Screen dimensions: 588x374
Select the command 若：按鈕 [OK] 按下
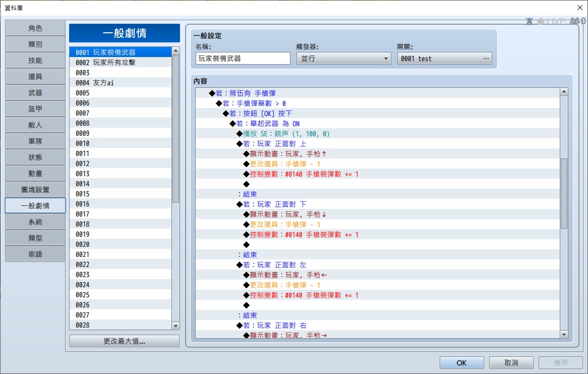coord(378,114)
